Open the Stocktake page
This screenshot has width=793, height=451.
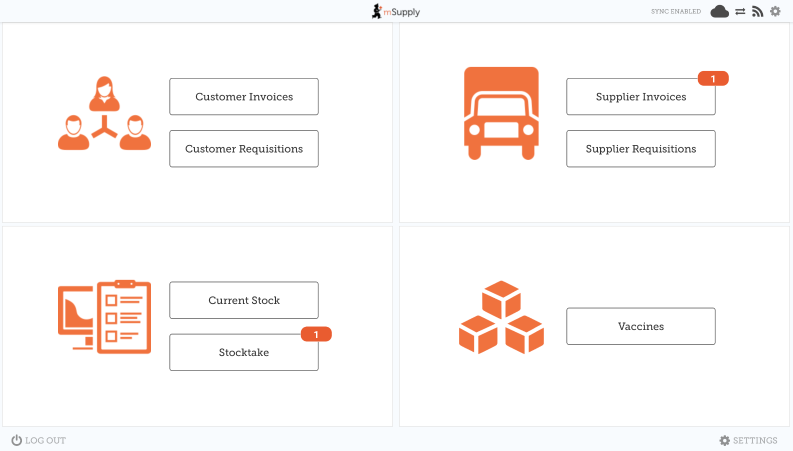click(x=244, y=353)
